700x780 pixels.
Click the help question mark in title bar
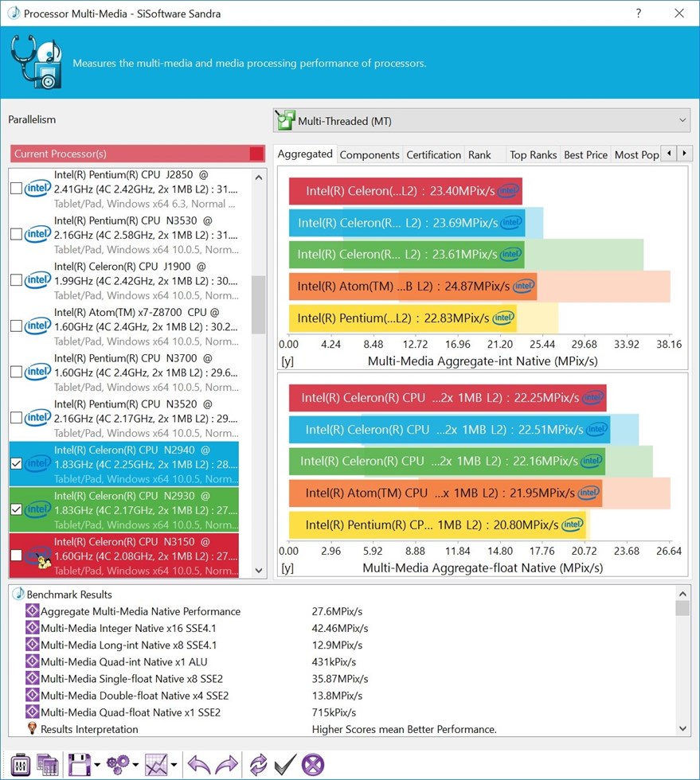point(638,14)
